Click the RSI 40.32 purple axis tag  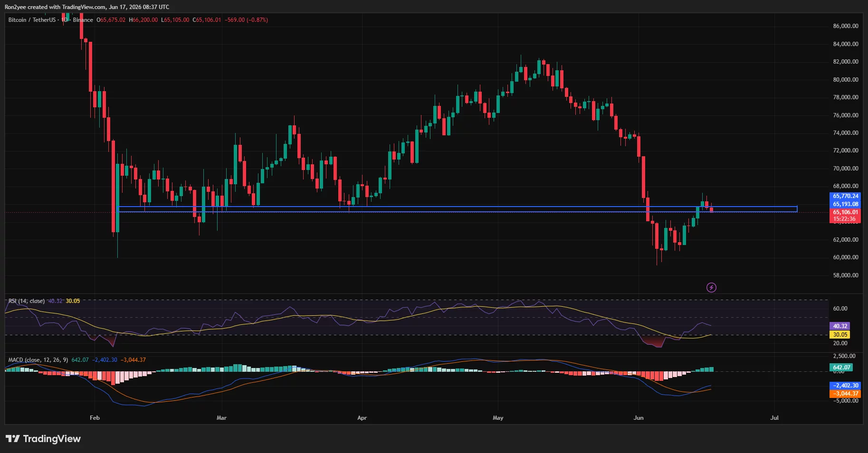840,326
